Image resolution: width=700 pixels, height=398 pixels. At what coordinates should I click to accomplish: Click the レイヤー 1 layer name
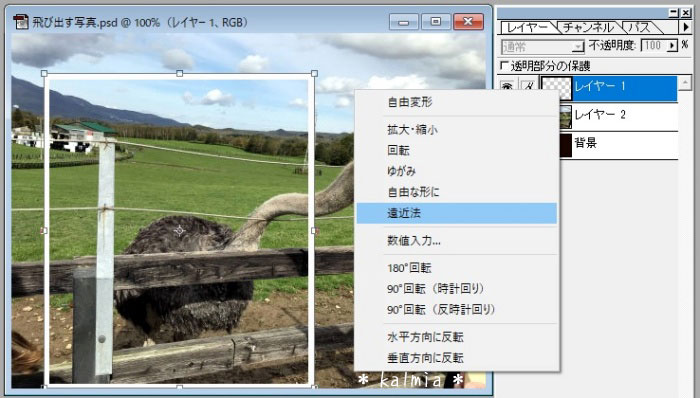600,86
